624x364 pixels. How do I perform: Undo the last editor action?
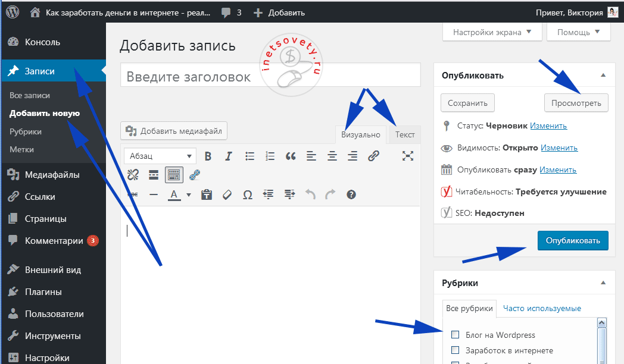pyautogui.click(x=310, y=194)
